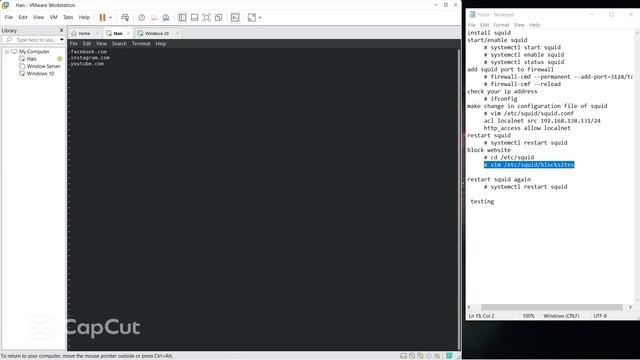Viewport: 640px width, 360px height.
Task: Open the console view toolbar icon
Action: pyautogui.click(x=235, y=18)
